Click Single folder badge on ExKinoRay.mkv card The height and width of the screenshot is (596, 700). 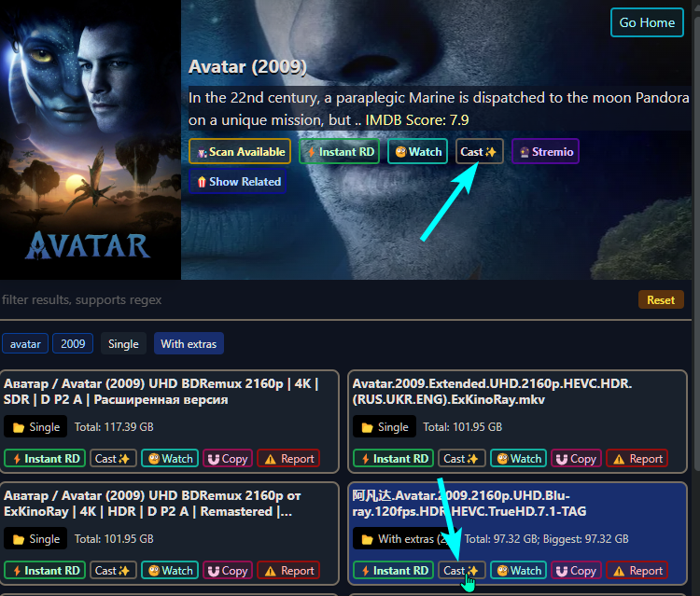(x=384, y=426)
